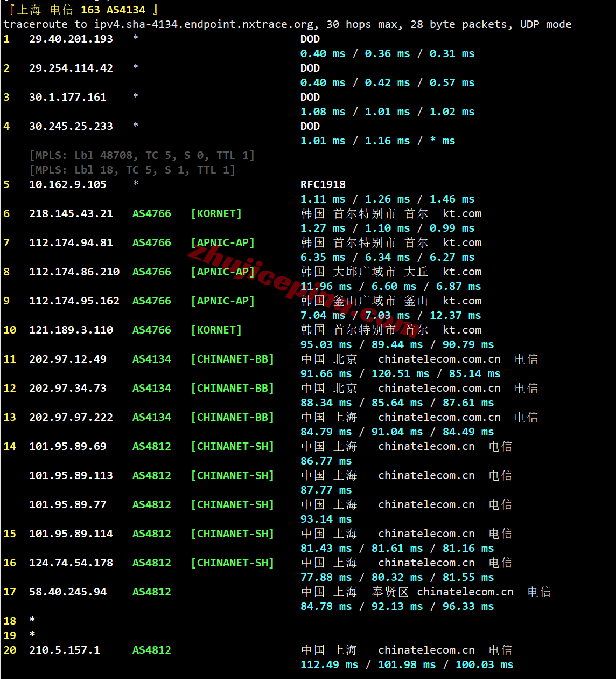616x679 pixels.
Task: Select 大邱广域市 location on hop 8
Action: pyautogui.click(x=365, y=272)
